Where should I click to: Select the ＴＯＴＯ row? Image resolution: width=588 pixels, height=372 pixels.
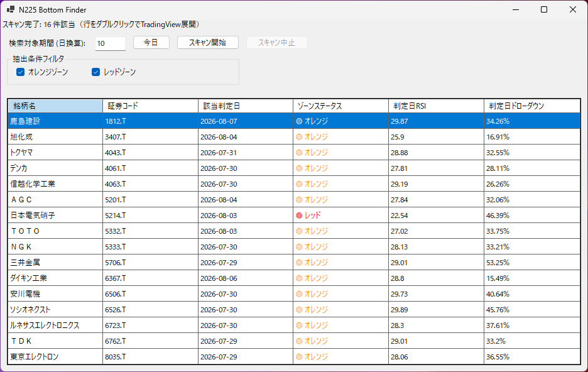294,231
